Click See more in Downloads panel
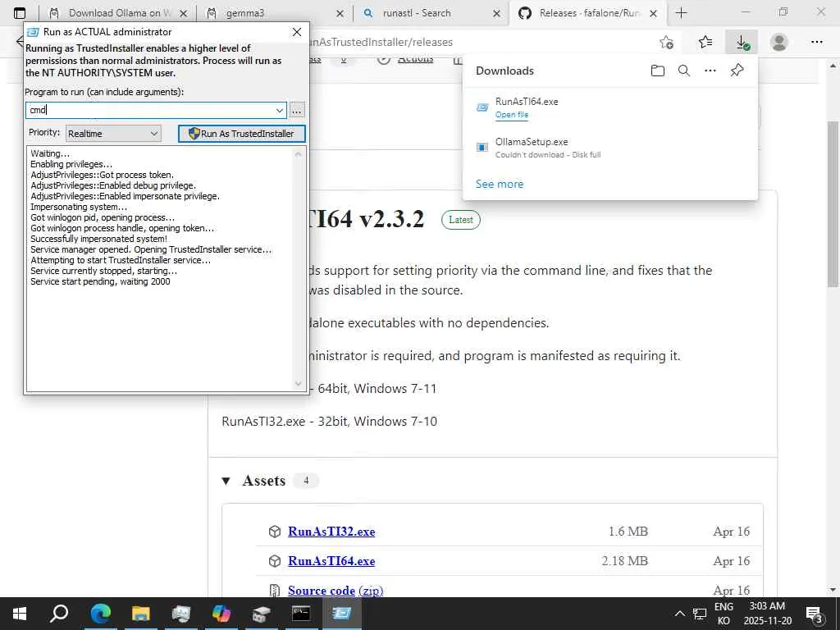 (500, 185)
